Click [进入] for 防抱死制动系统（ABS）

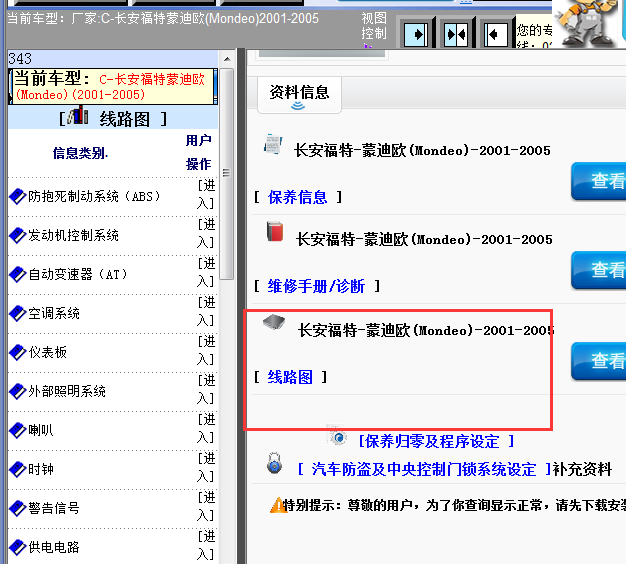[206, 194]
